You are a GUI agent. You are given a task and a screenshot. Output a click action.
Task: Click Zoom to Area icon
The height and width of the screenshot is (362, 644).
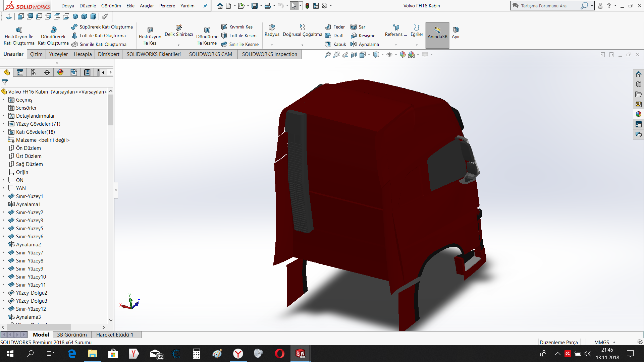tap(336, 55)
